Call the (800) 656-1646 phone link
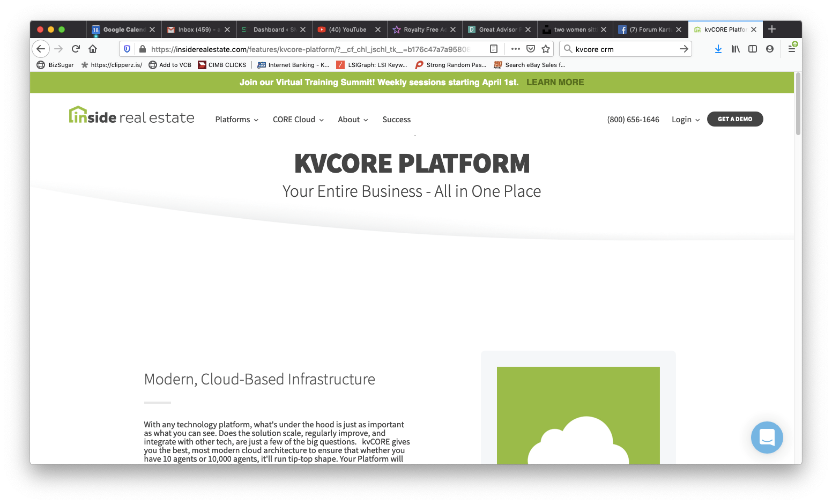This screenshot has height=504, width=832. pos(633,120)
